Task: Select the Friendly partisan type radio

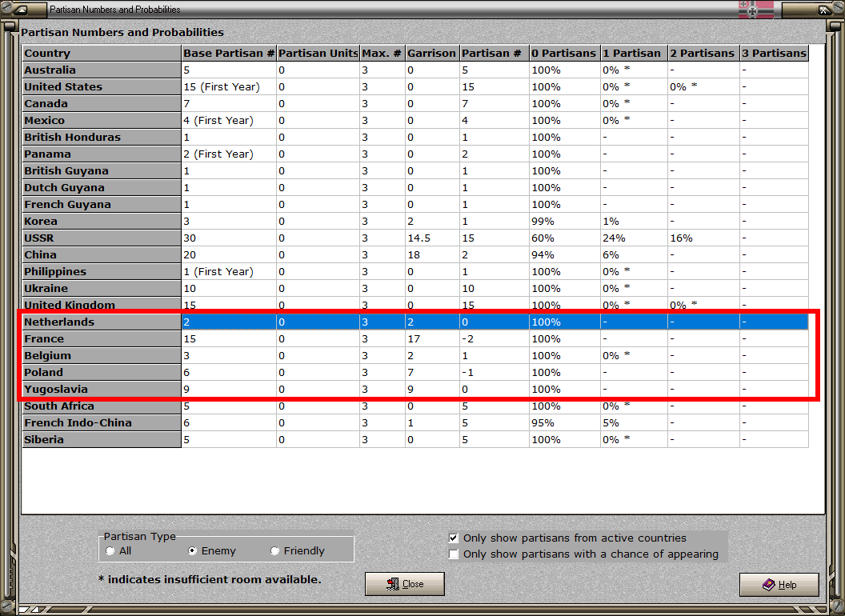Action: click(x=274, y=550)
